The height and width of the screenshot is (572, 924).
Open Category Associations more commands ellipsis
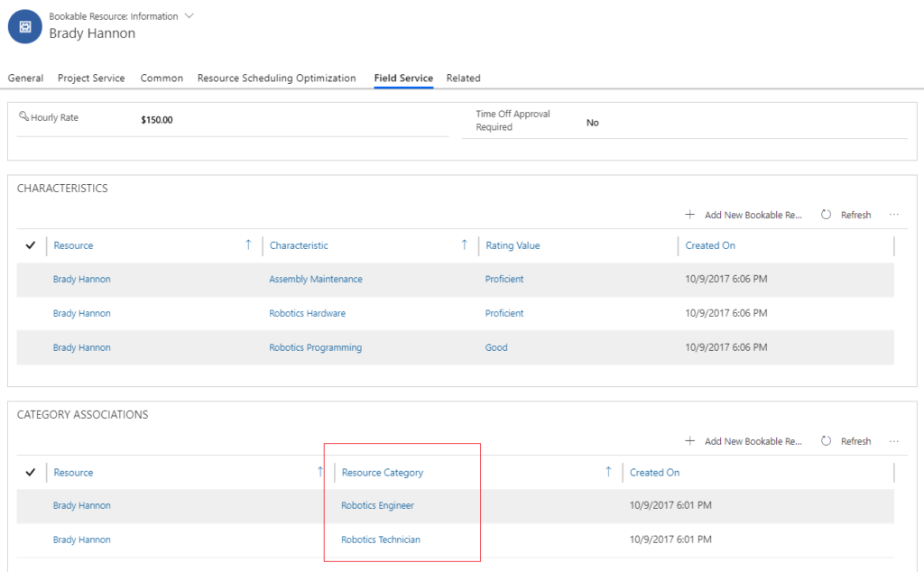coord(894,441)
